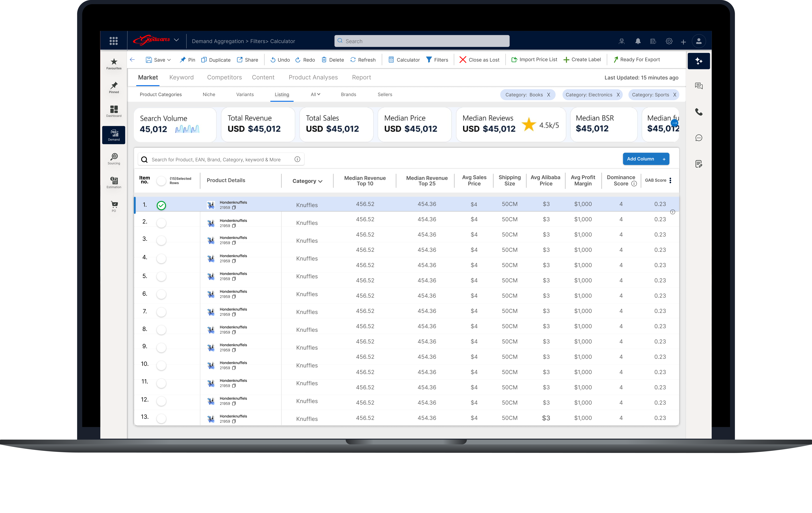Share this view

[248, 60]
